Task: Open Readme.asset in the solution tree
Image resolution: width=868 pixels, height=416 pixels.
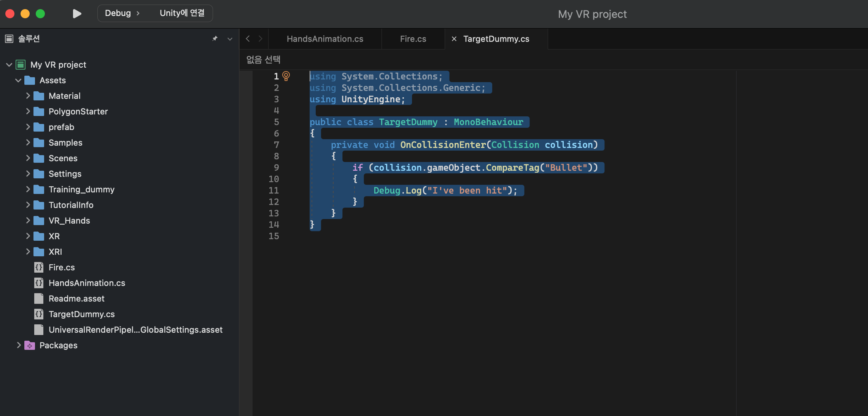Action: pyautogui.click(x=76, y=299)
